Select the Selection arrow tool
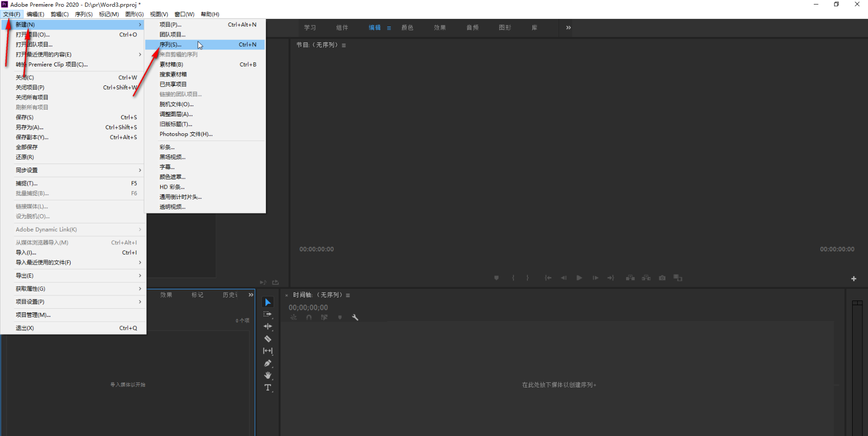Screen dimensions: 868x436 268,302
